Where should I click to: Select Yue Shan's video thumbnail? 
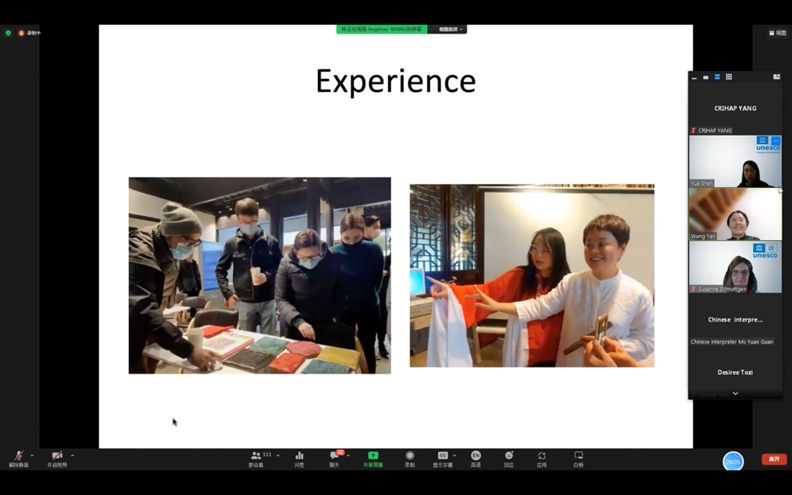point(735,161)
